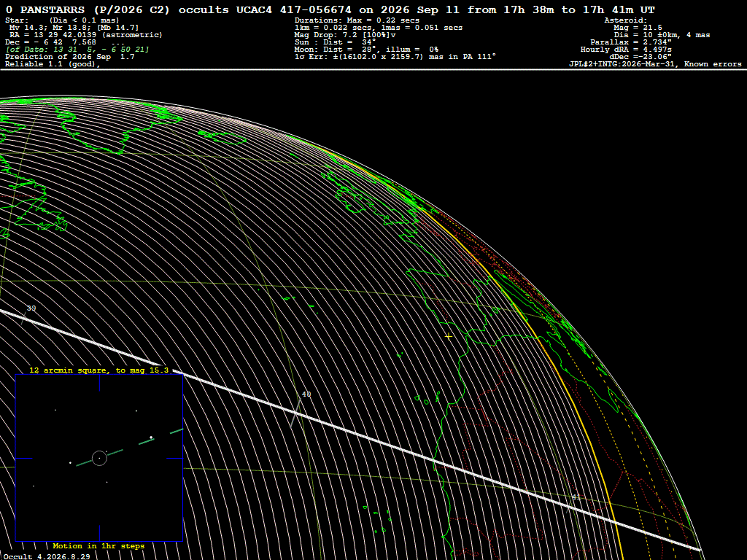
Task: Click the JPL orbit source text
Action: click(655, 64)
